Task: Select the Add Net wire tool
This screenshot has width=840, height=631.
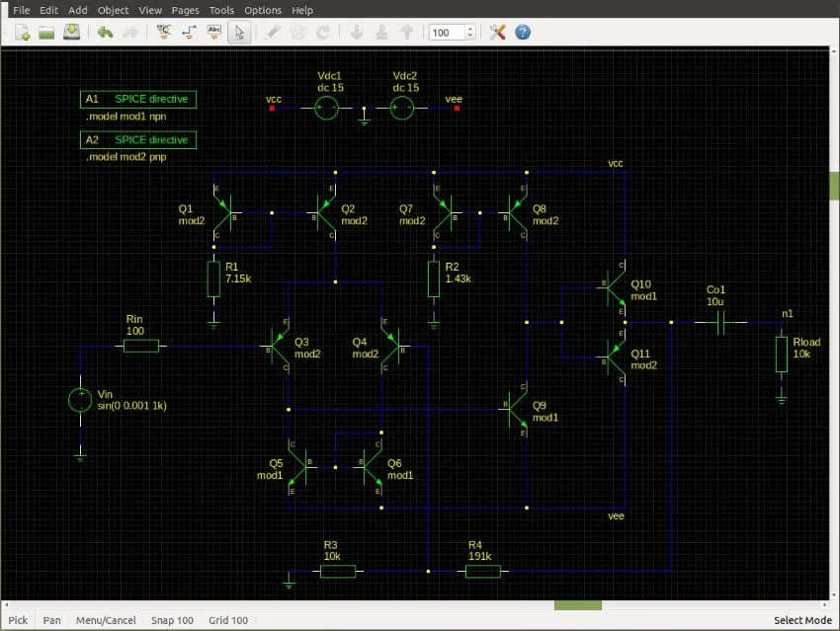Action: [190, 33]
